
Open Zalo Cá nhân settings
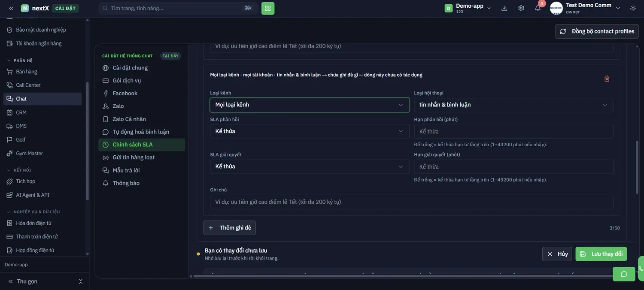point(142,119)
